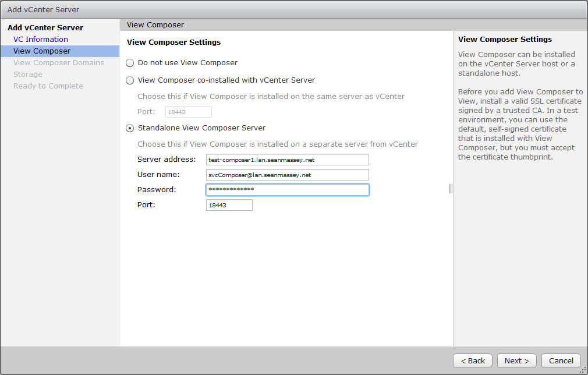This screenshot has height=375, width=588.
Task: Select 'Do not use View Composer' option
Action: (x=130, y=63)
